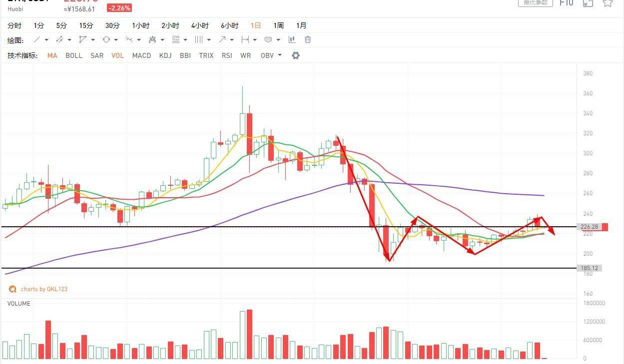Select the straight line drawing tool
624x364 pixels.
36,39
